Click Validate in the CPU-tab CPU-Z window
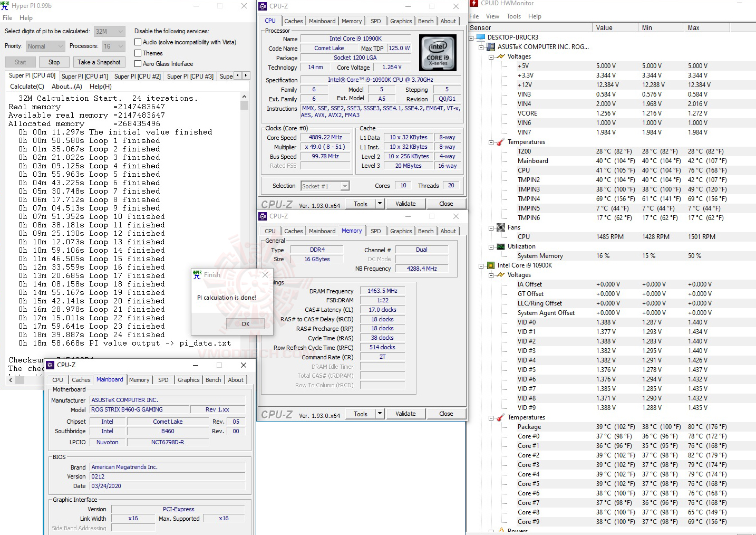Image resolution: width=756 pixels, height=535 pixels. pyautogui.click(x=405, y=204)
